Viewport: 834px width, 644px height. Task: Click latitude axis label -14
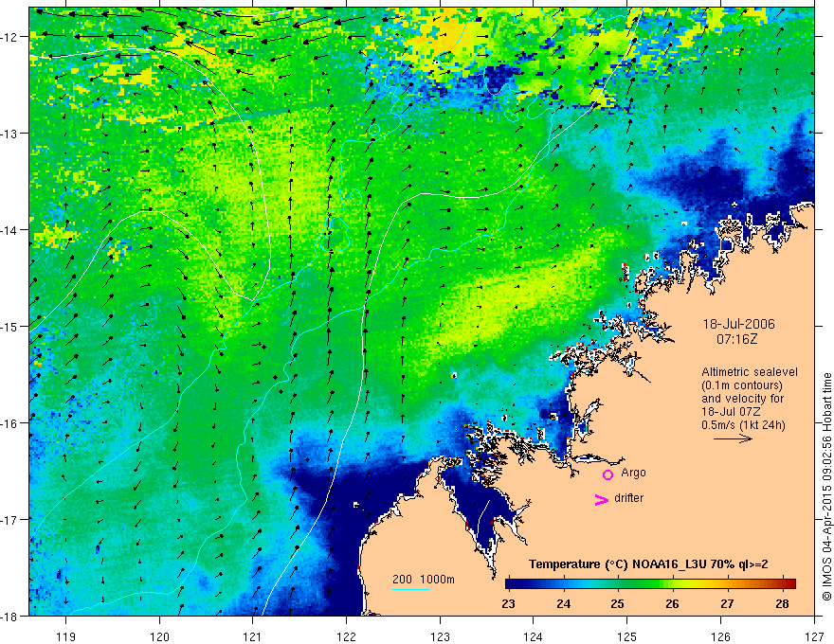coord(9,230)
